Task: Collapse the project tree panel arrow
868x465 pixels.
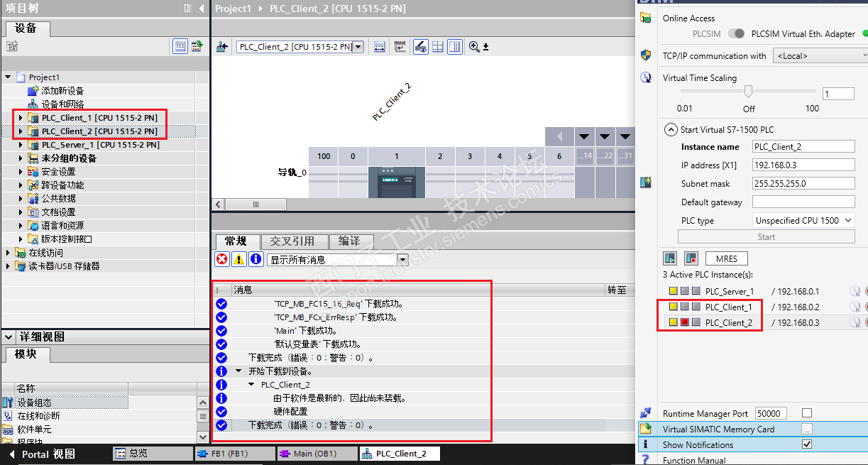Action: click(x=202, y=9)
